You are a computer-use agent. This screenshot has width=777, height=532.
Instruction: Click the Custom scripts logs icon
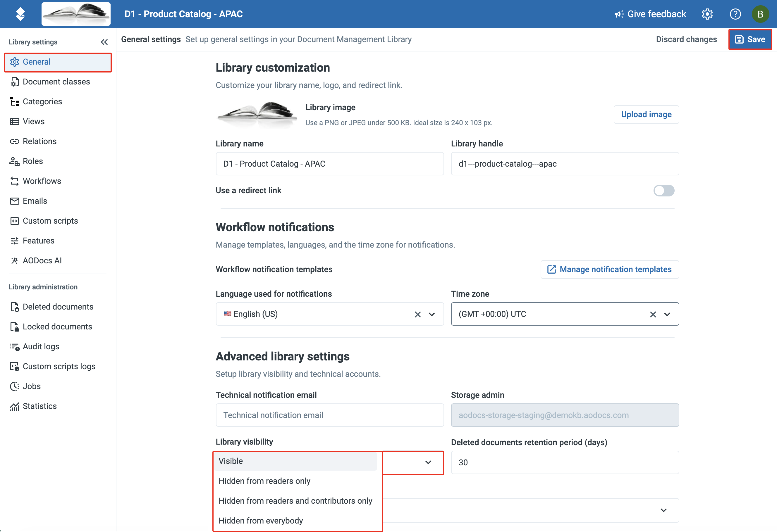[15, 367]
